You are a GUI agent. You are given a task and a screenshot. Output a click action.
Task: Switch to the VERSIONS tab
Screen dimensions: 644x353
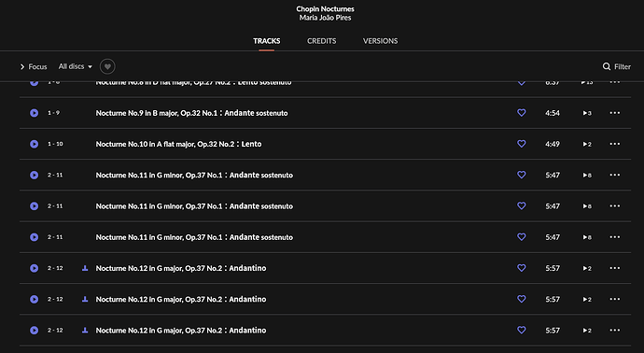[380, 41]
